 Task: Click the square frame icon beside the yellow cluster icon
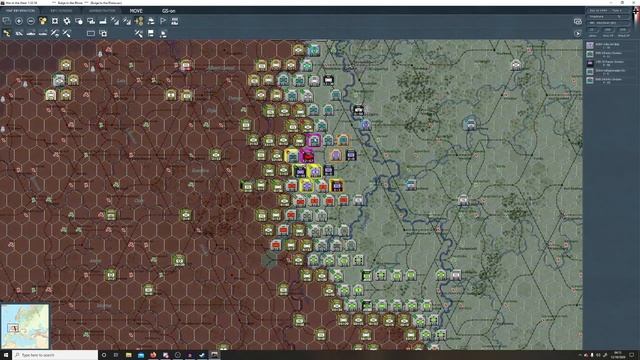click(x=55, y=21)
